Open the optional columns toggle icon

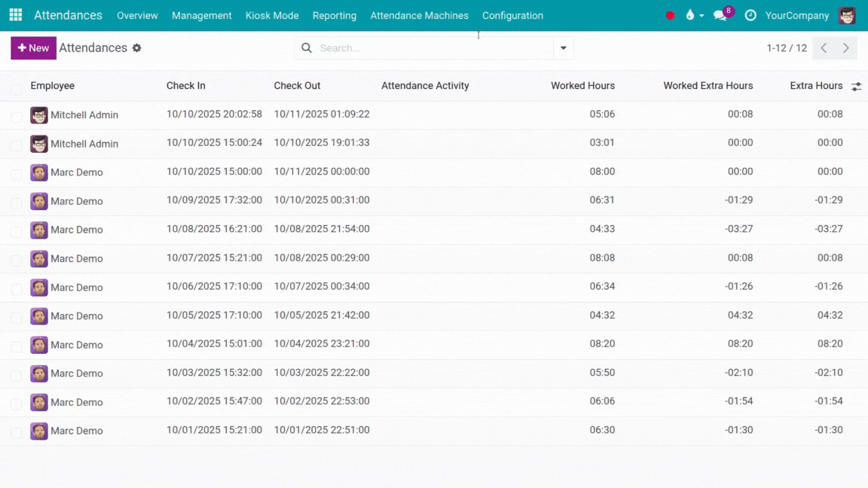(856, 86)
